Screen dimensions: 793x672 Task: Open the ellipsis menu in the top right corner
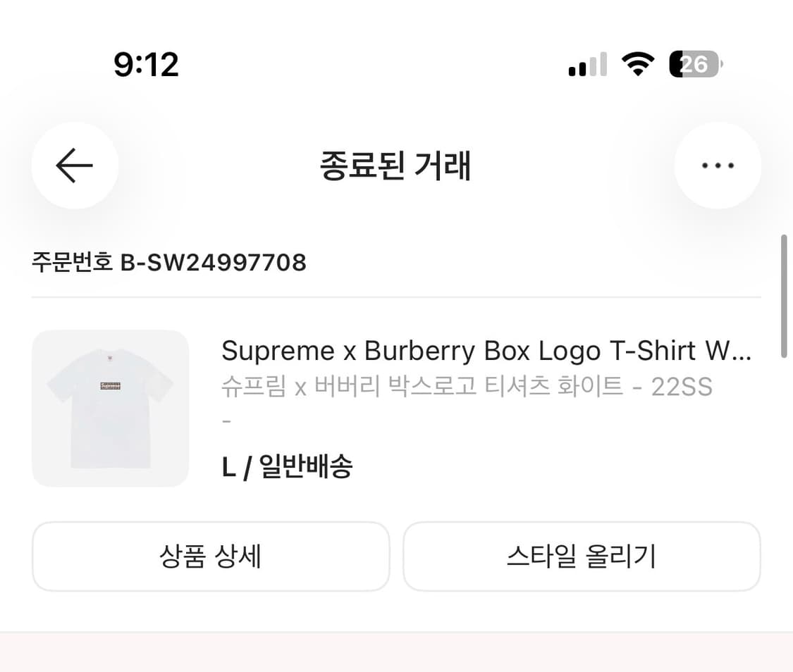coord(718,166)
